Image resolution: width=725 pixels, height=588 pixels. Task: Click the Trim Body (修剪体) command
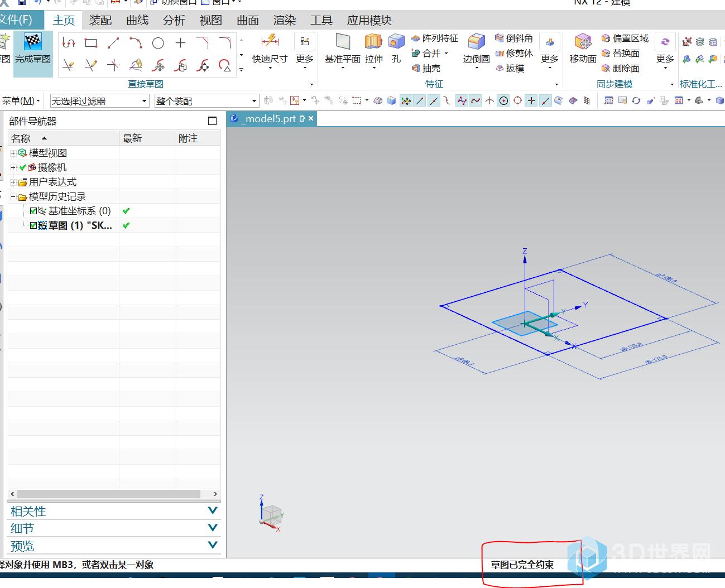click(514, 53)
